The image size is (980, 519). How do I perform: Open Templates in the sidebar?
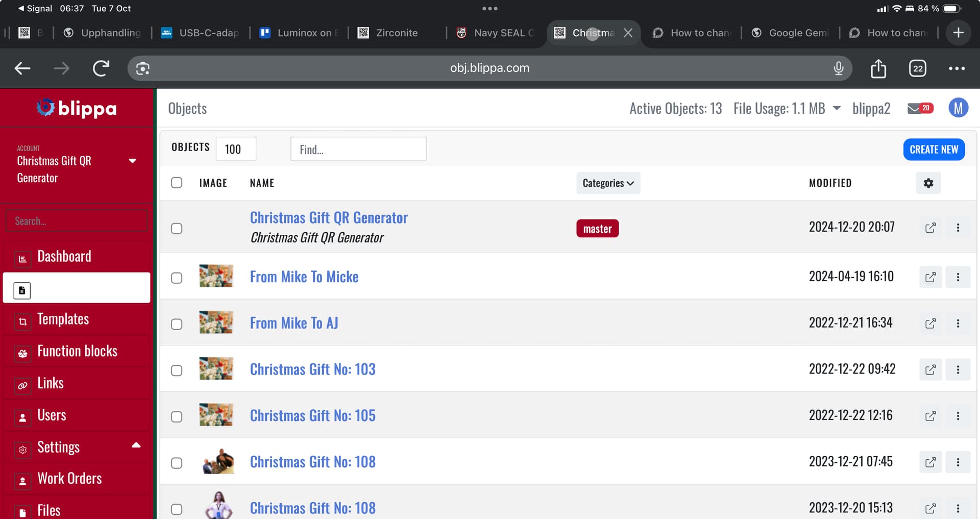63,319
